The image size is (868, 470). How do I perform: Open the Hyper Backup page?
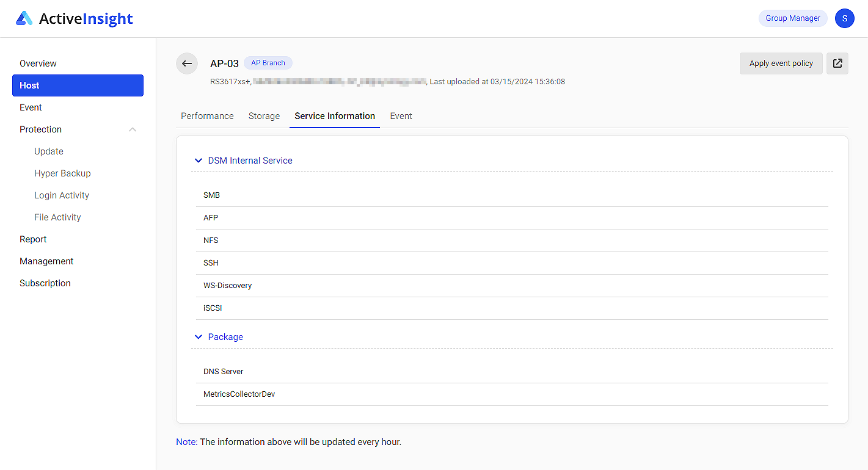pos(62,173)
